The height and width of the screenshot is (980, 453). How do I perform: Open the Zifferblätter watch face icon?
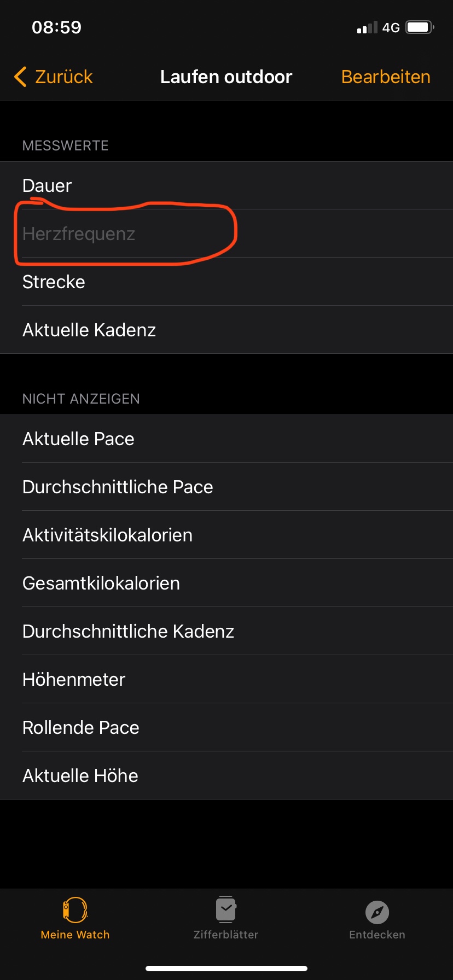click(x=226, y=910)
